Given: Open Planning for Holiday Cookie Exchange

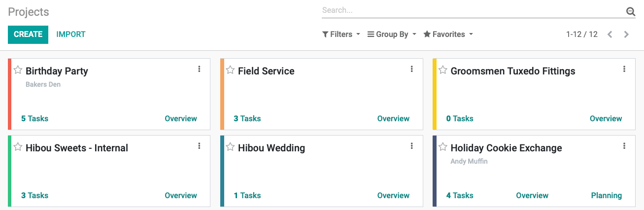Looking at the screenshot, I should (606, 196).
